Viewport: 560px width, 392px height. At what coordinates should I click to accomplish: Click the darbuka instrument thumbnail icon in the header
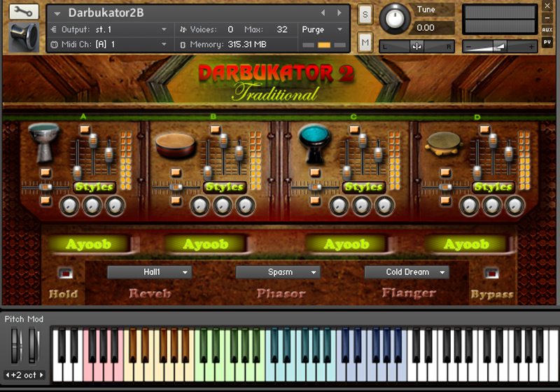click(24, 37)
